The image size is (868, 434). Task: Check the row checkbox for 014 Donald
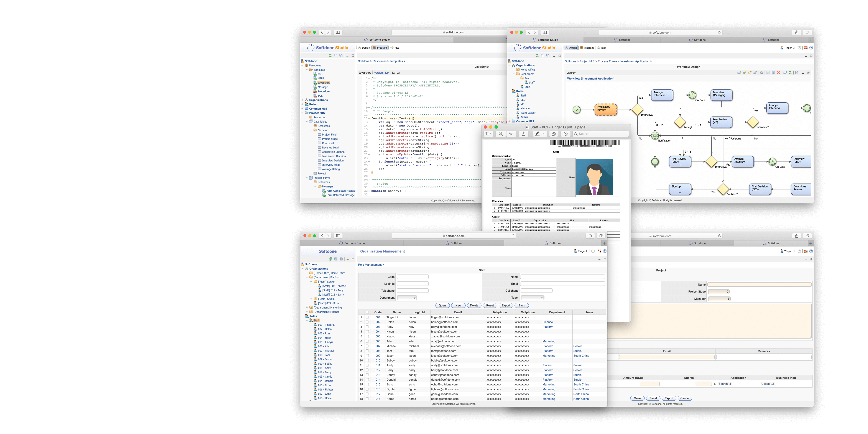(x=367, y=380)
